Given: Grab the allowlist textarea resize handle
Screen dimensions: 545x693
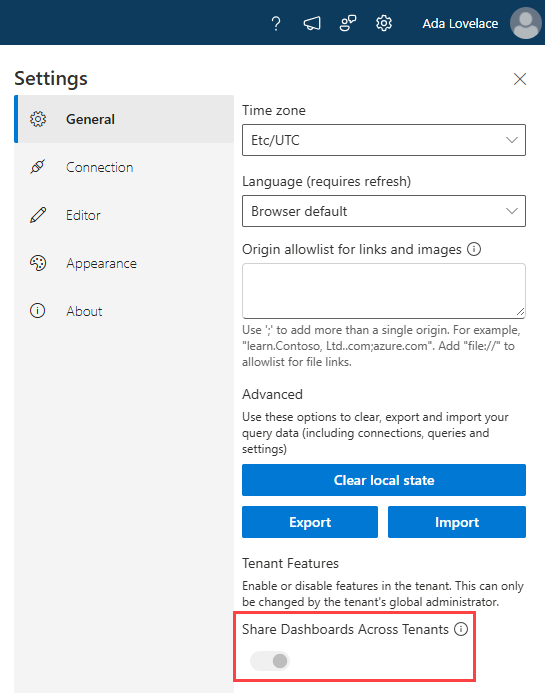Looking at the screenshot, I should pyautogui.click(x=520, y=312).
